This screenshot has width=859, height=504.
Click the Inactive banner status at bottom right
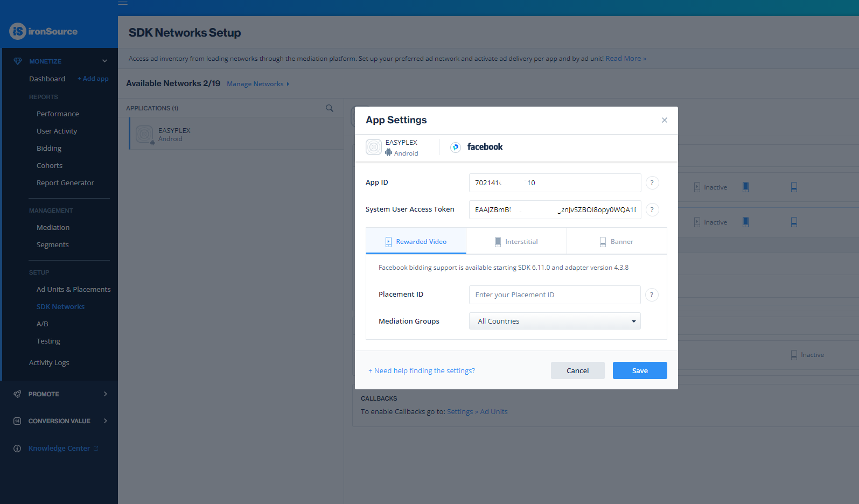807,355
